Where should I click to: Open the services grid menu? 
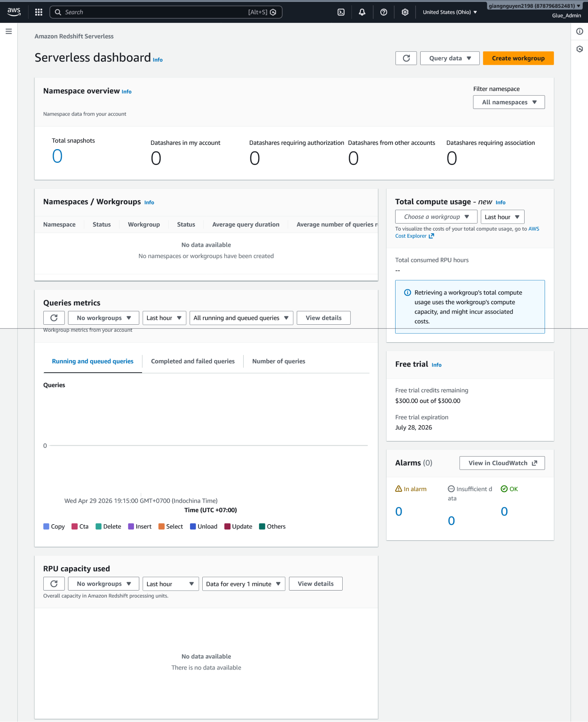pos(39,12)
